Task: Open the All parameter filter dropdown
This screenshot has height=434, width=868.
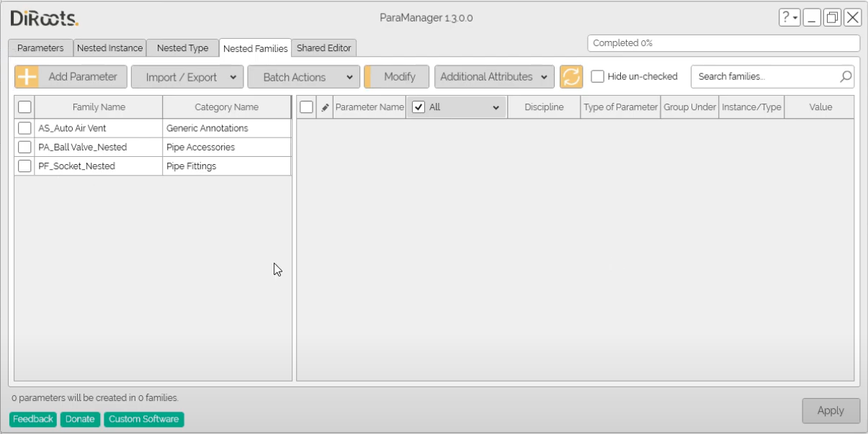Action: coord(495,107)
